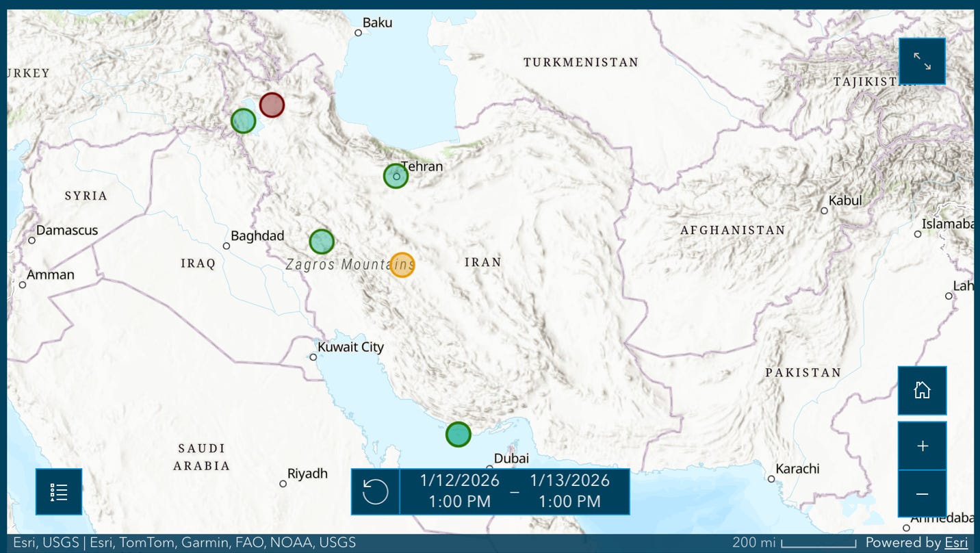Select the red circle marker in northwest Iran
Viewport: 980px width, 553px height.
click(272, 105)
